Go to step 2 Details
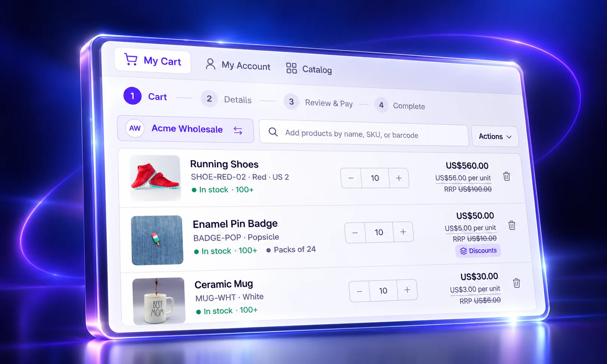The height and width of the screenshot is (364, 607). [x=226, y=99]
